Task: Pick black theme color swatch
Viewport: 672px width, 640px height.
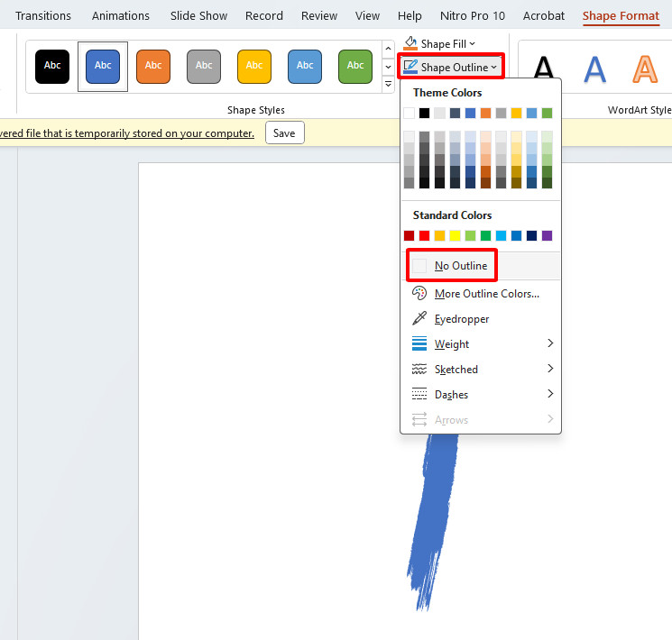Action: [x=424, y=113]
